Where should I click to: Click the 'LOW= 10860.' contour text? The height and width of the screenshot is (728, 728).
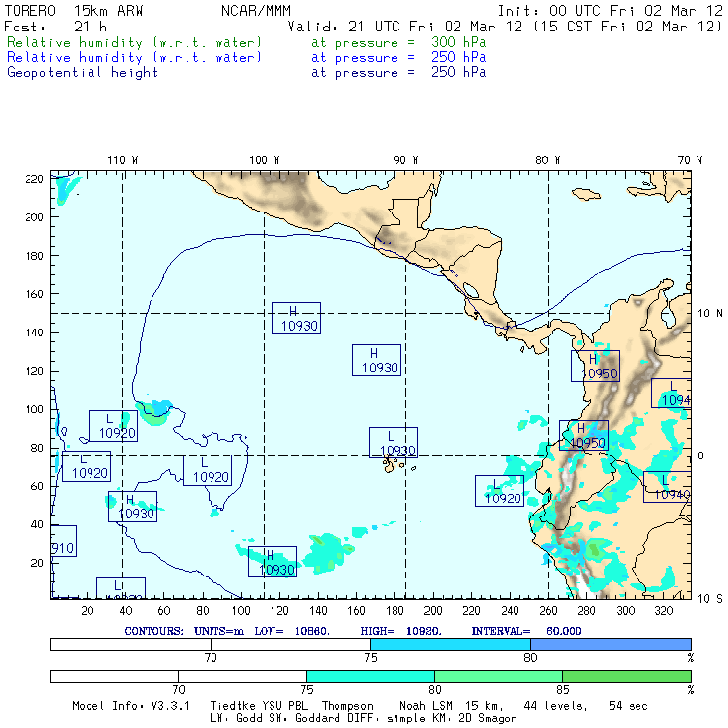(291, 631)
